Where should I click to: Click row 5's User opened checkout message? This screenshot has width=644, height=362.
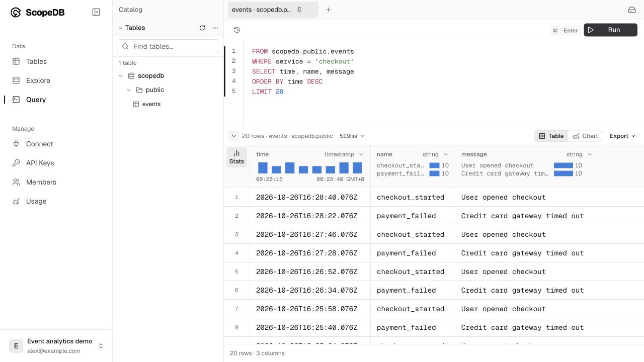[x=504, y=272]
